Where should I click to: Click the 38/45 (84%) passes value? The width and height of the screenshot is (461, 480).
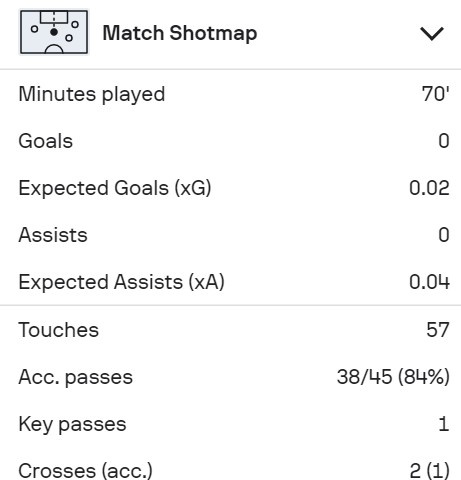pyautogui.click(x=393, y=377)
